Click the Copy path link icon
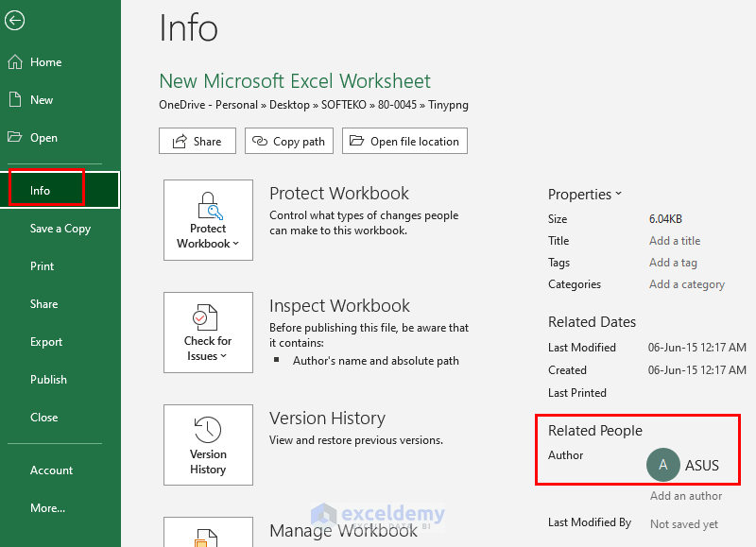The height and width of the screenshot is (547, 756). tap(259, 142)
